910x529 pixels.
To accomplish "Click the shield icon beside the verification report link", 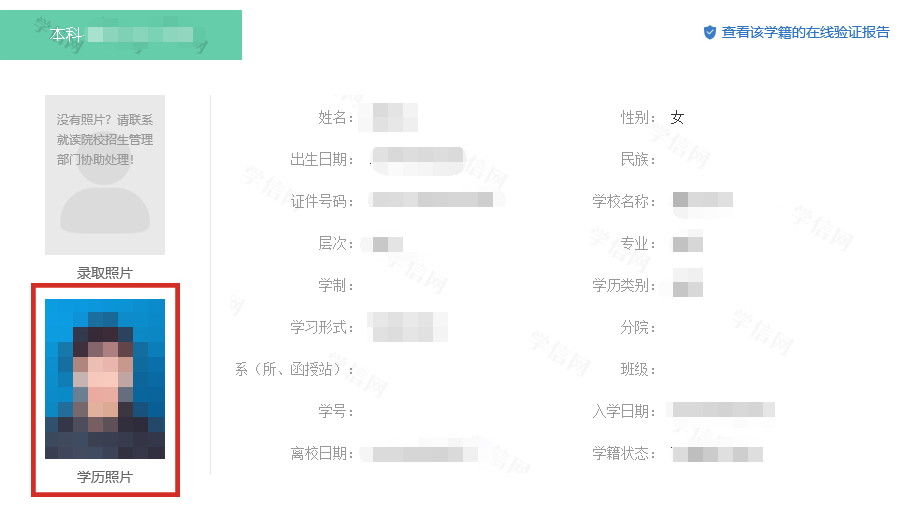I will [x=710, y=32].
